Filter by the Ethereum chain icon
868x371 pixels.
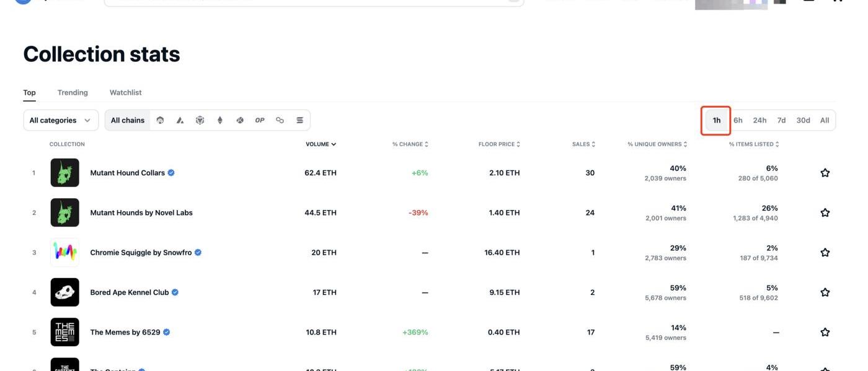click(x=219, y=120)
